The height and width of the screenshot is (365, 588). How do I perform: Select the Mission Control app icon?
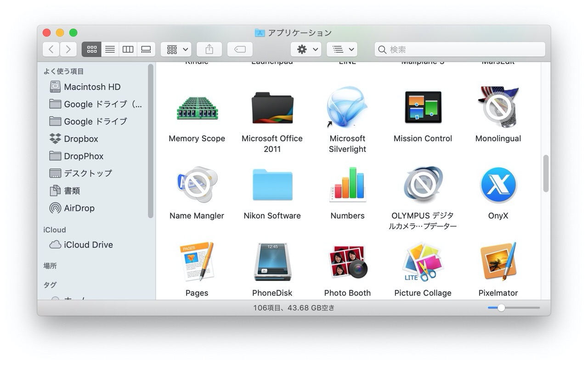[423, 107]
